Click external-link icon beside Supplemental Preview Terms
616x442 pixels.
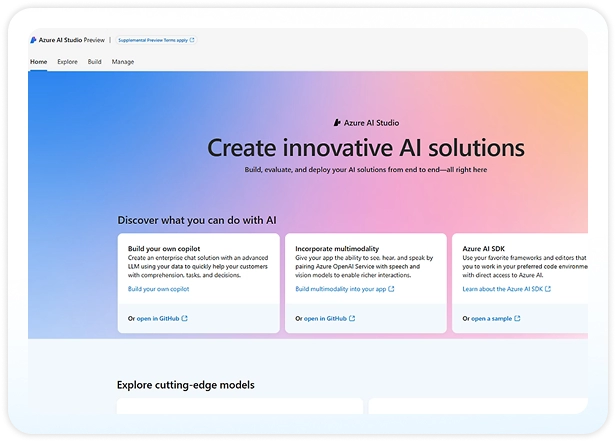point(192,41)
